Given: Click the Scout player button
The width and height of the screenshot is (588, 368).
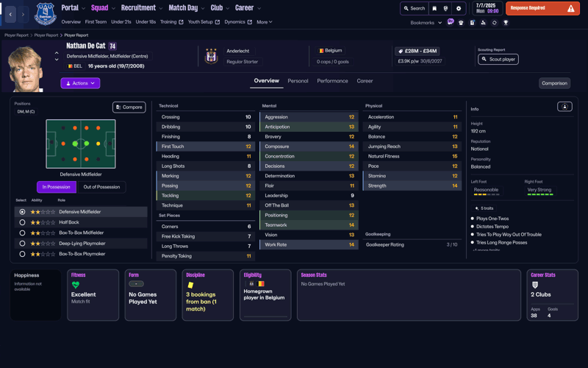Looking at the screenshot, I should point(498,59).
